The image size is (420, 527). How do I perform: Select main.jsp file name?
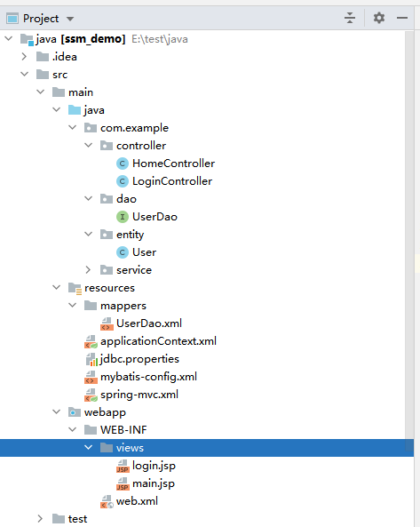(154, 484)
